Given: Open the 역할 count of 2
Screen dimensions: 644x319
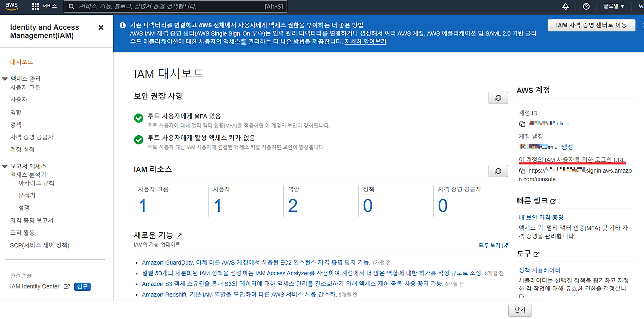Looking at the screenshot, I should [293, 206].
